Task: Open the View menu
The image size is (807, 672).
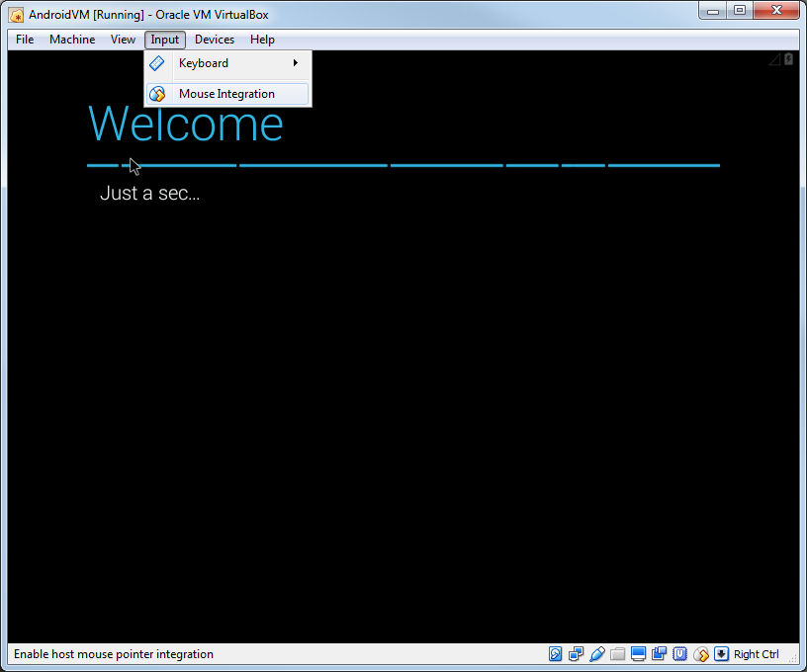Action: click(123, 40)
